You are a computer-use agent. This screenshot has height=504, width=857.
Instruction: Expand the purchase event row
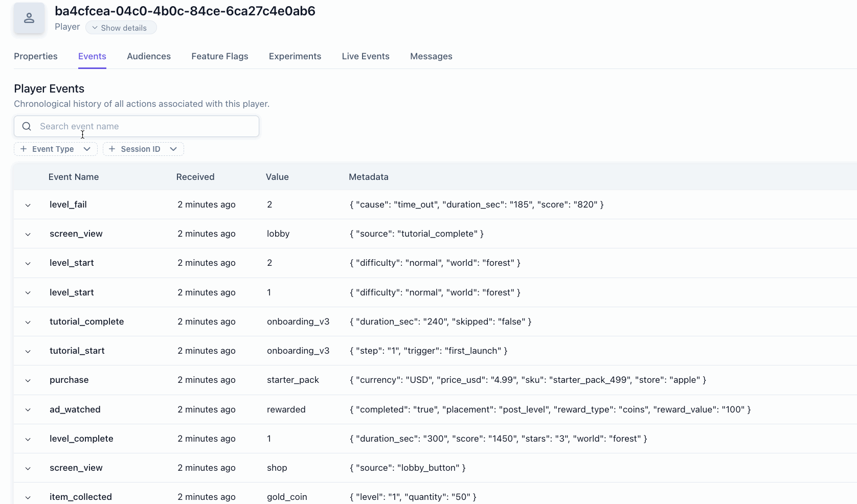pyautogui.click(x=28, y=380)
